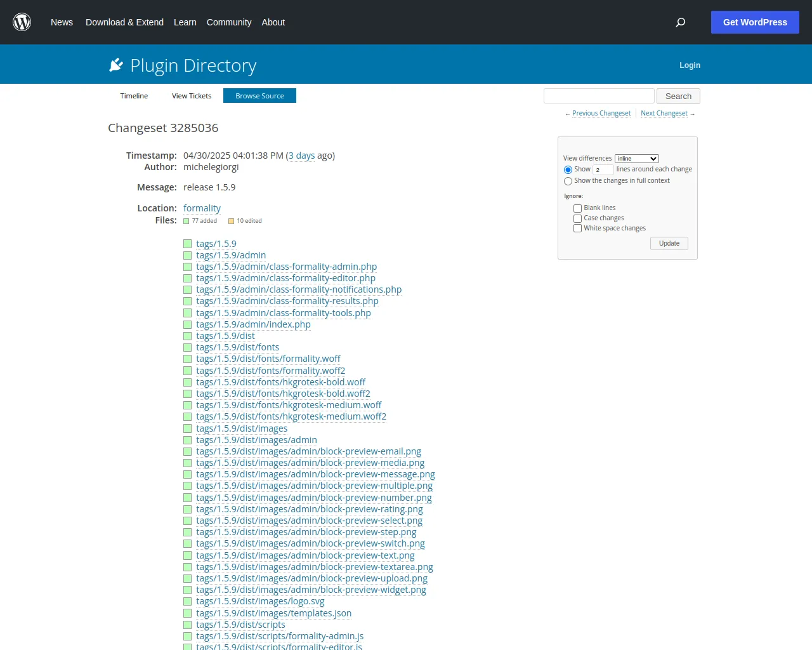Click the orange '10 edited' legend swatch
Viewport: 812px width, 650px height.
(232, 221)
